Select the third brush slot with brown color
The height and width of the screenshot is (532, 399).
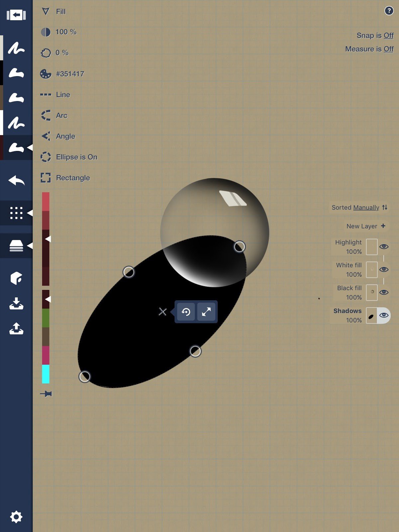tap(16, 98)
